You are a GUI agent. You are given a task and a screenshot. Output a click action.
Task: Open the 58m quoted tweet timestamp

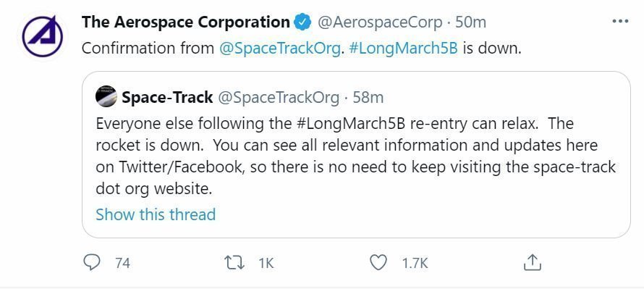[368, 98]
